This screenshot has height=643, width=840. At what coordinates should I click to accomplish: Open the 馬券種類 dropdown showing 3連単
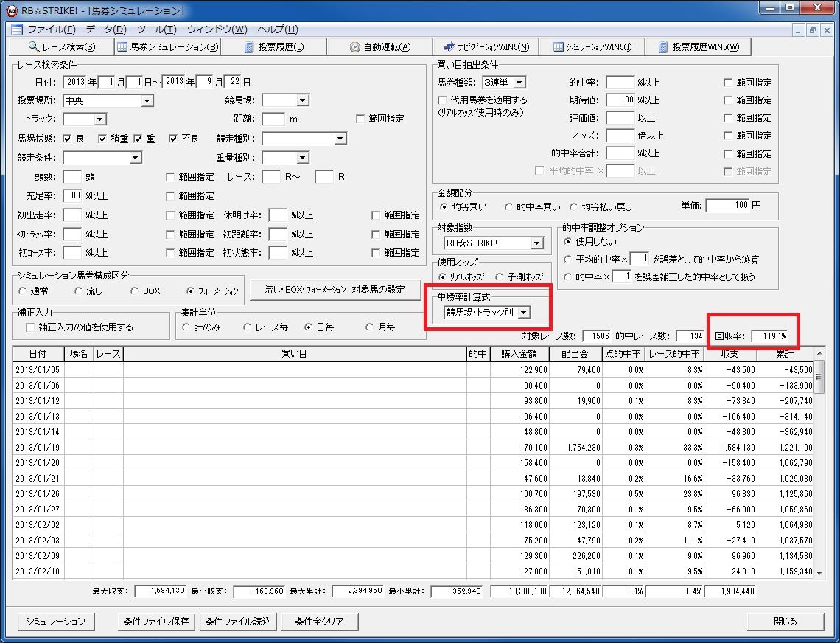pyautogui.click(x=504, y=82)
